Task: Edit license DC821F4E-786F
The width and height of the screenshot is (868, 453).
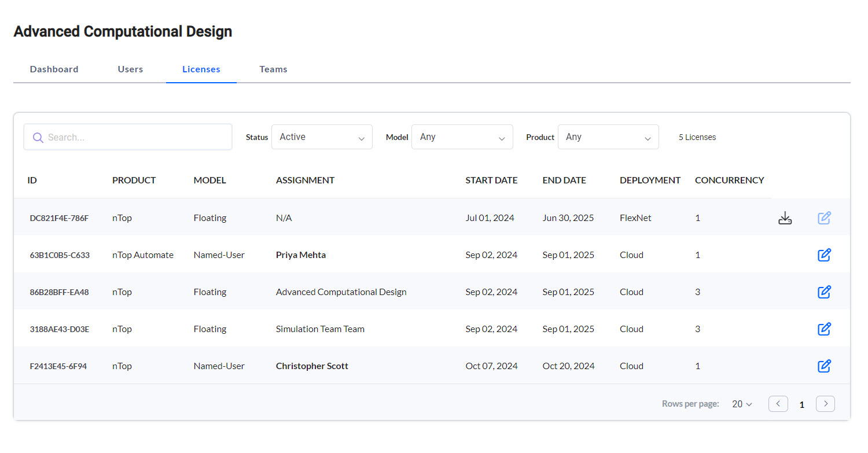Action: (x=824, y=218)
